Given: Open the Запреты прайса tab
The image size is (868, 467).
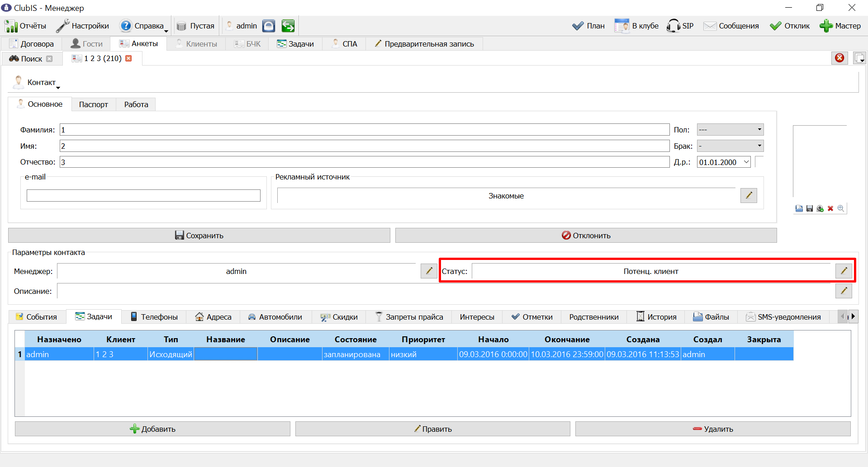Looking at the screenshot, I should click(409, 317).
